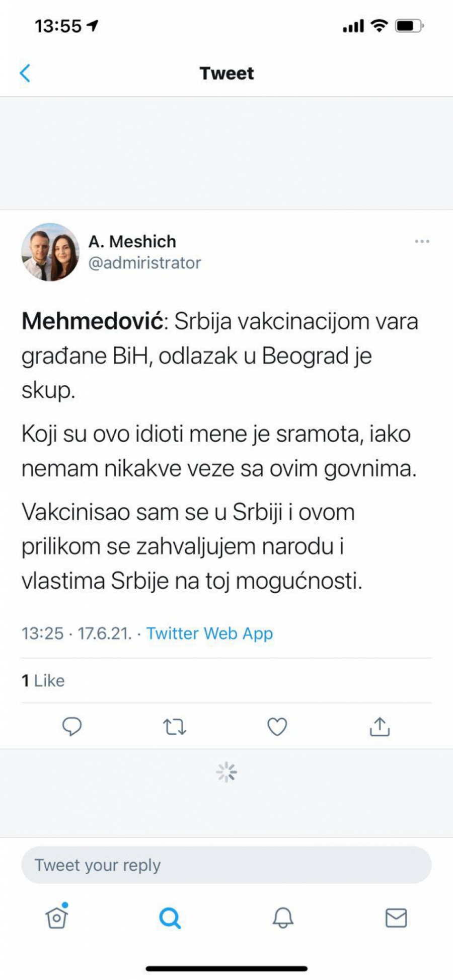Tap the @admiristrator handle

145,263
